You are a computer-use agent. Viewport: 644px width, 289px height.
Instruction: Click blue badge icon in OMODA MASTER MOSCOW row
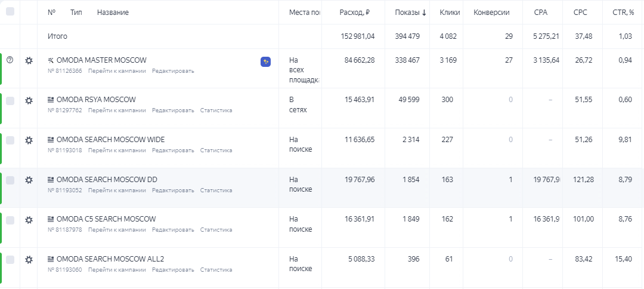(266, 62)
